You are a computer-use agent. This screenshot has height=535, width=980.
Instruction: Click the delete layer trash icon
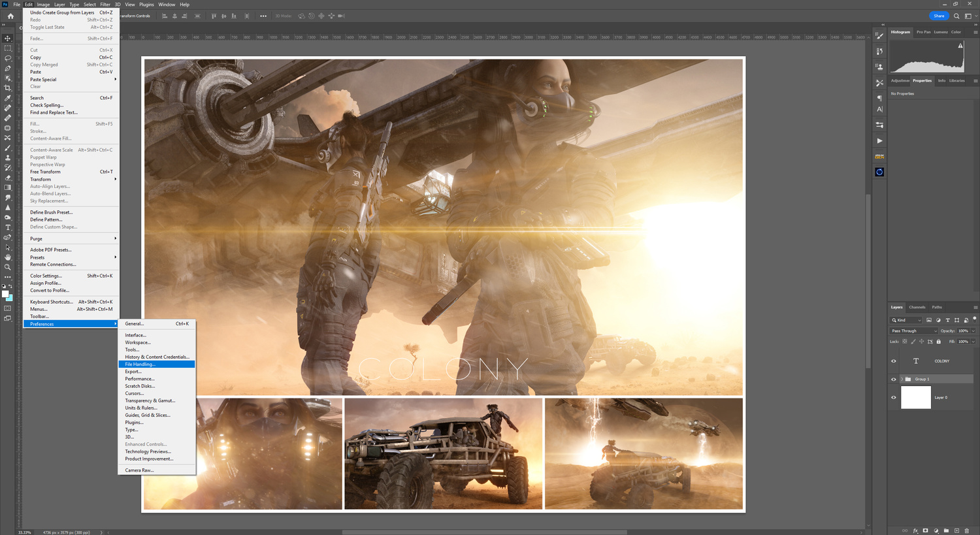click(x=967, y=530)
